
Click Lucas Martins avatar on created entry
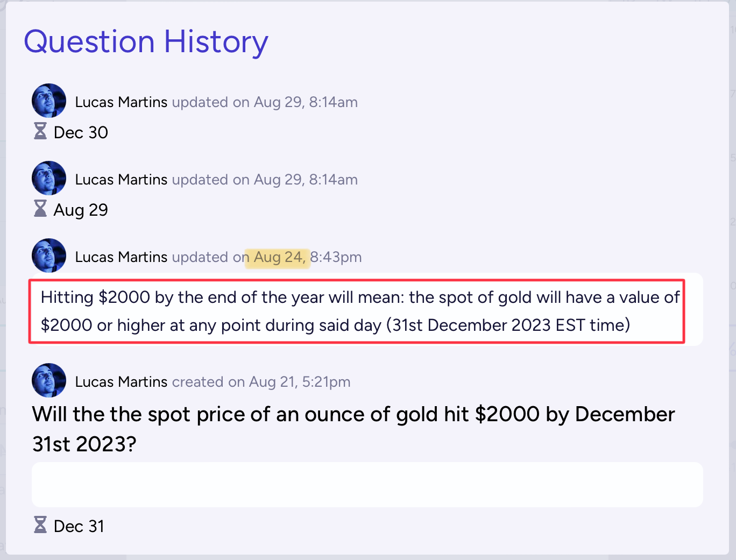49,380
